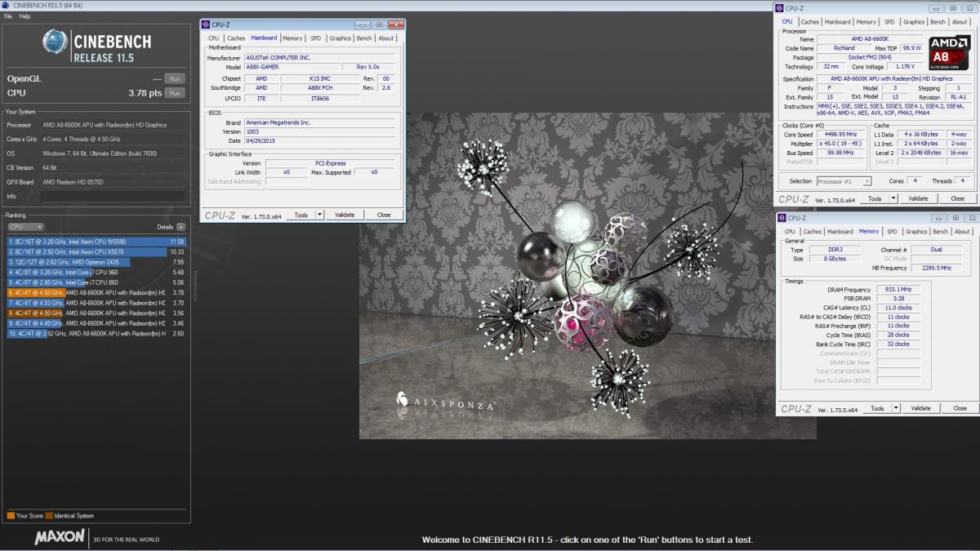Screen dimensions: 980x551
Task: Select the AMD Opteron 2435 ranking row
Action: (96, 262)
